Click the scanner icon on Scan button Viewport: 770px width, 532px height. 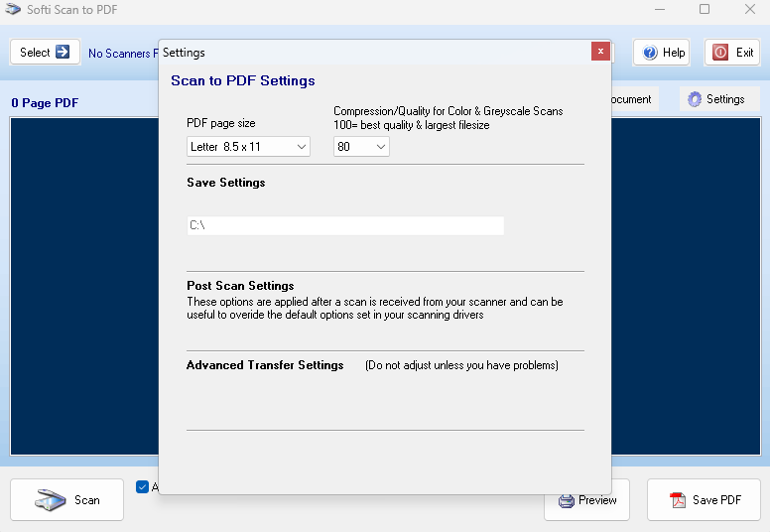pos(50,500)
